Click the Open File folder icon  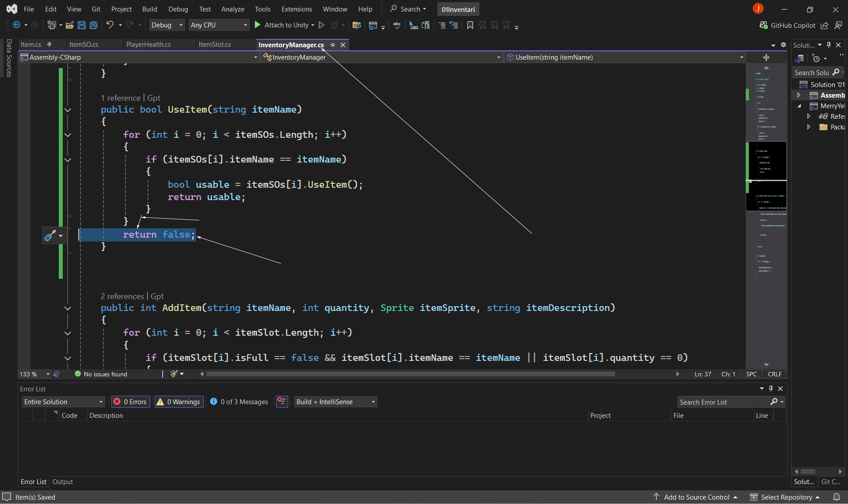point(69,25)
